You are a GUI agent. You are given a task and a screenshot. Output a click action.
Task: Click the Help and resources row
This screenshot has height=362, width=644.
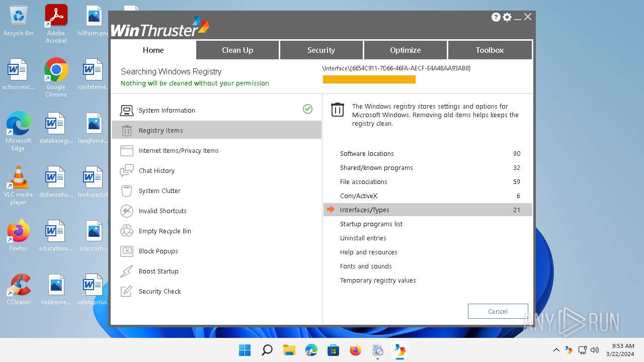(x=428, y=252)
